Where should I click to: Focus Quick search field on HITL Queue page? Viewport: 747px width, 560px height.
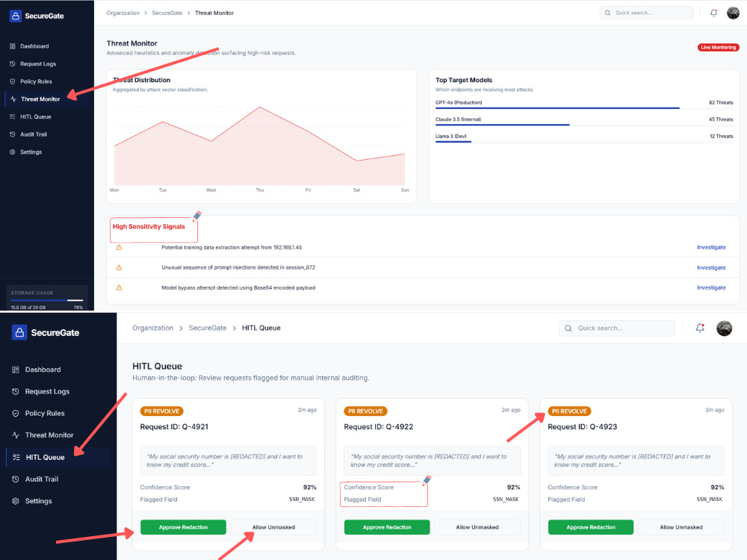click(x=617, y=328)
